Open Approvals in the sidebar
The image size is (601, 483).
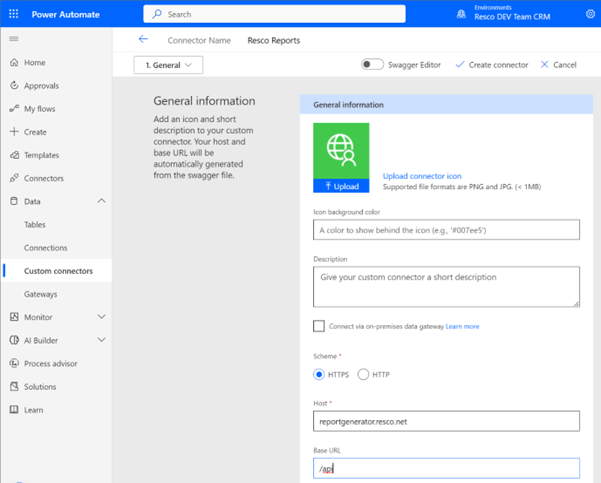point(41,86)
